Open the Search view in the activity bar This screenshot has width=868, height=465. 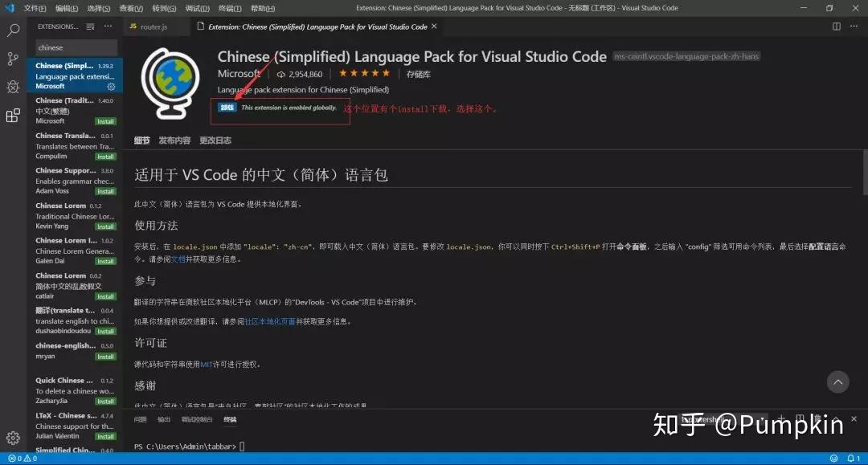coord(12,30)
